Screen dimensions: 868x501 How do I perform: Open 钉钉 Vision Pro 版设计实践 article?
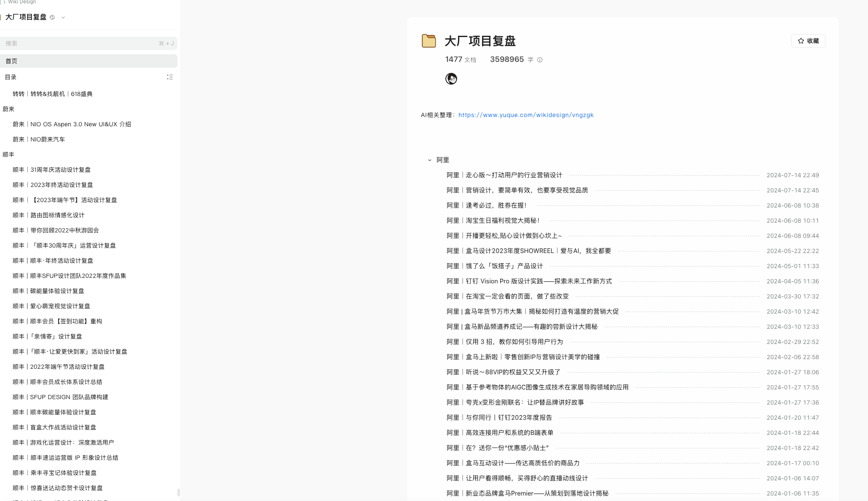point(529,281)
